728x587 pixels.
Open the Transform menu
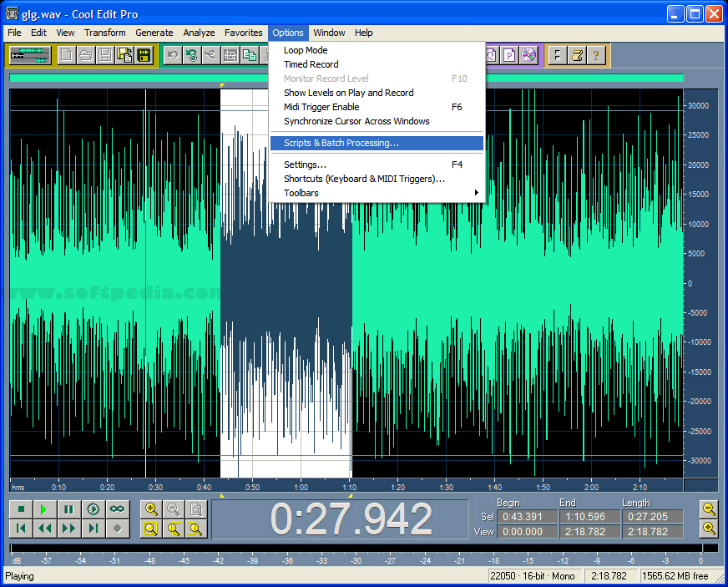pyautogui.click(x=105, y=33)
